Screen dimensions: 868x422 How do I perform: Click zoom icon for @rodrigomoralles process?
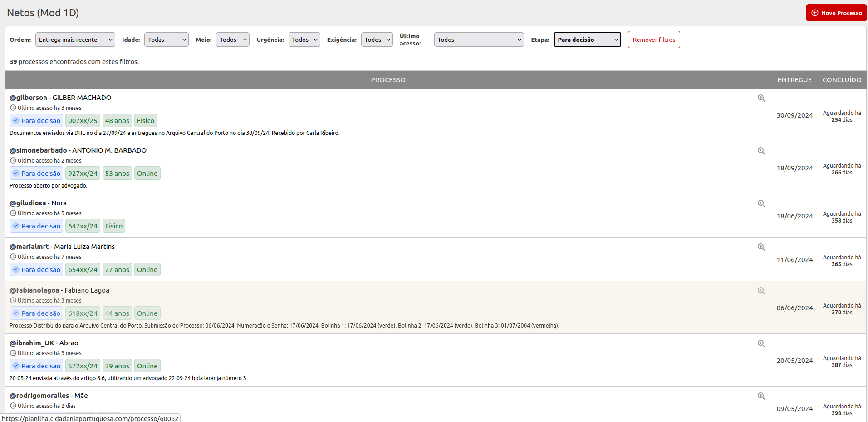tap(761, 397)
